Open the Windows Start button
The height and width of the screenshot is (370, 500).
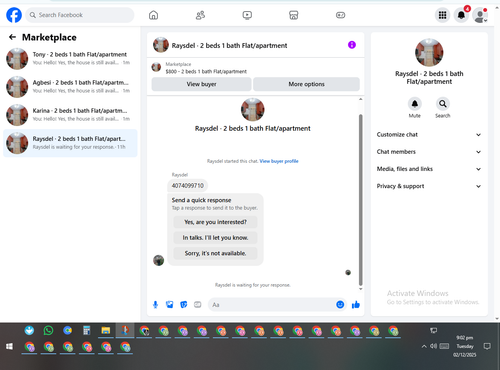click(9, 347)
